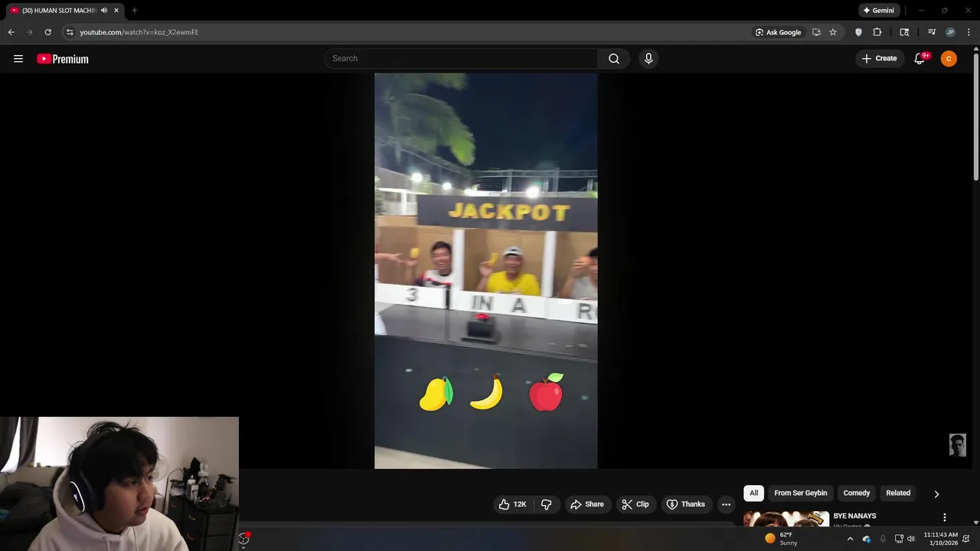Image resolution: width=980 pixels, height=551 pixels.
Task: Open the weather widget showing 62°F Sunny
Action: 781,539
